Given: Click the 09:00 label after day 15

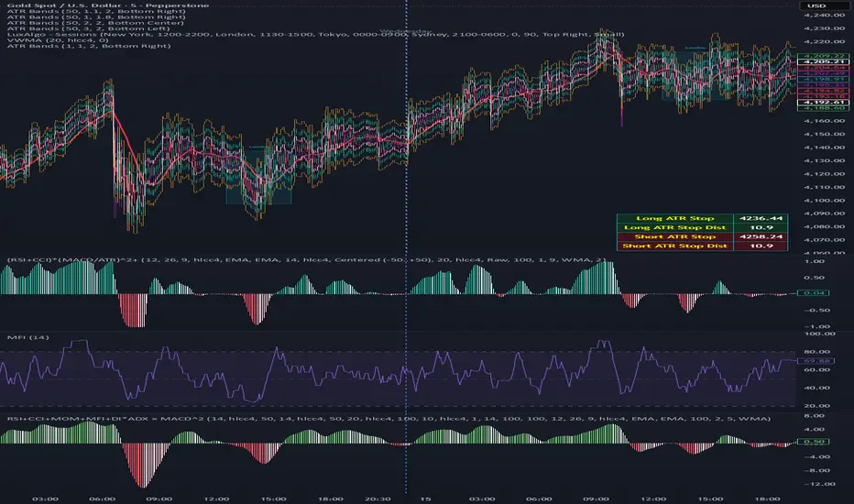Looking at the screenshot, I should 596,499.
